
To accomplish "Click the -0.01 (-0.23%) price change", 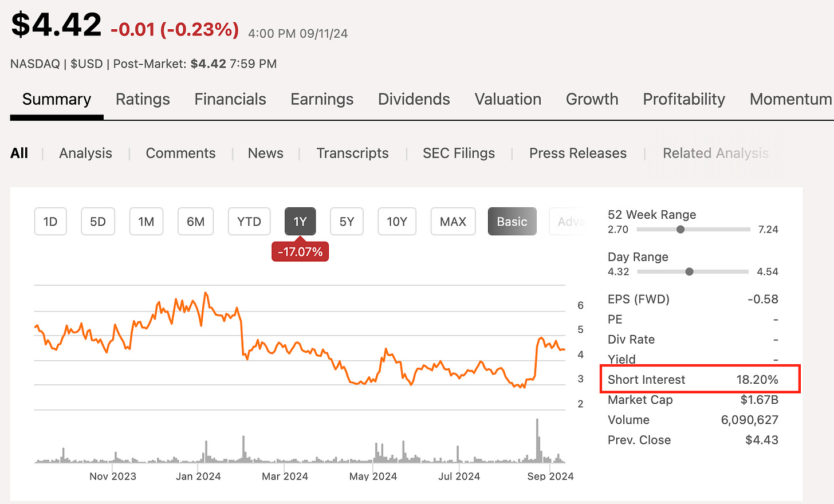I will pos(175,29).
